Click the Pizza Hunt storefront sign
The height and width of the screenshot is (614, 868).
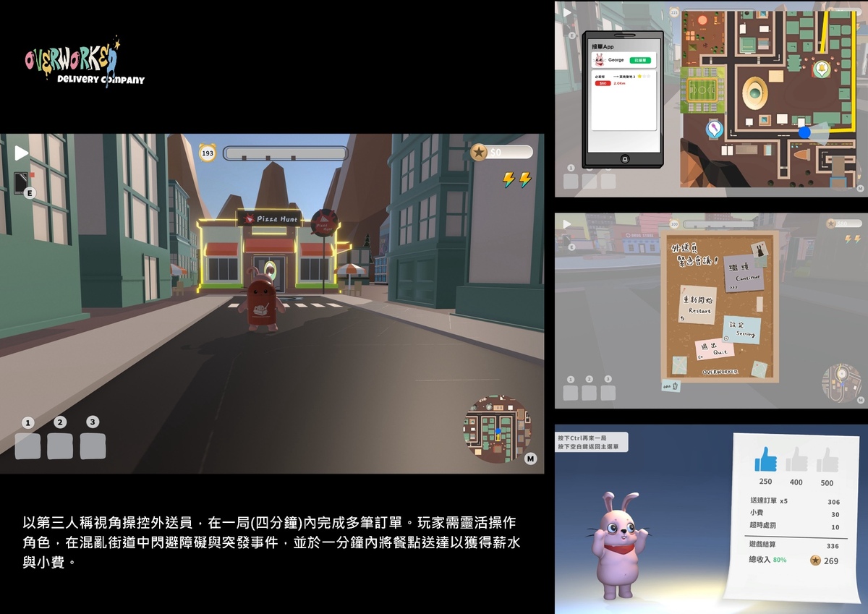[x=271, y=218]
